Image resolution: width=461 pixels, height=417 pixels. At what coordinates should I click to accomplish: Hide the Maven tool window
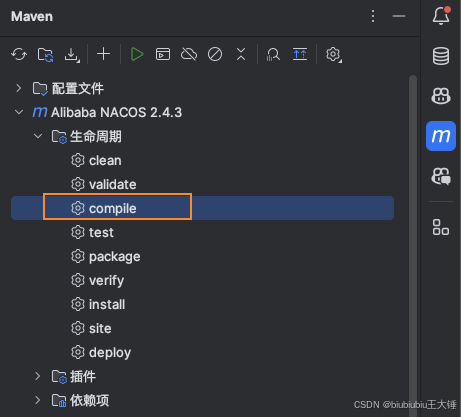tap(399, 16)
